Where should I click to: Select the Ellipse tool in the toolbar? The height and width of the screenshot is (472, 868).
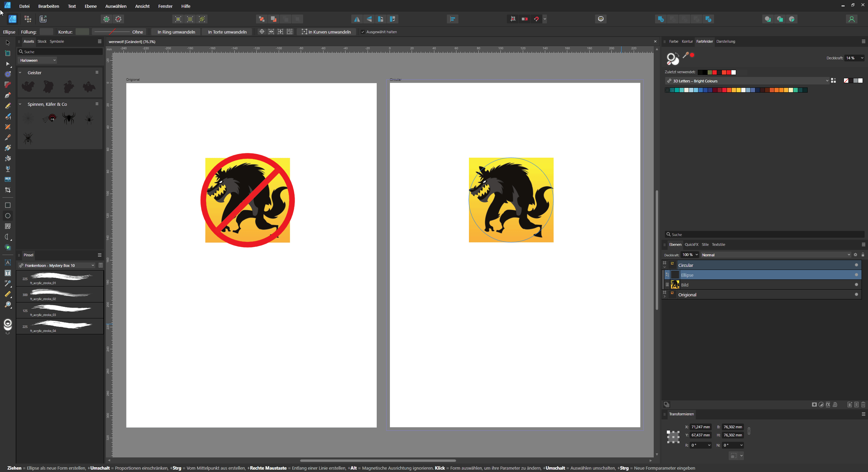(x=8, y=216)
